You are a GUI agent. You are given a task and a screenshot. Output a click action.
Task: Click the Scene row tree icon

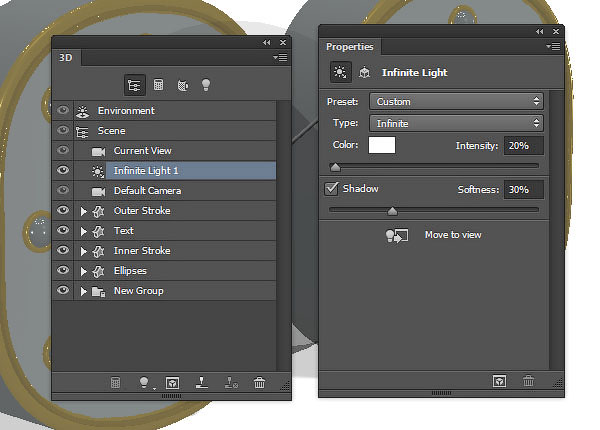tap(82, 132)
